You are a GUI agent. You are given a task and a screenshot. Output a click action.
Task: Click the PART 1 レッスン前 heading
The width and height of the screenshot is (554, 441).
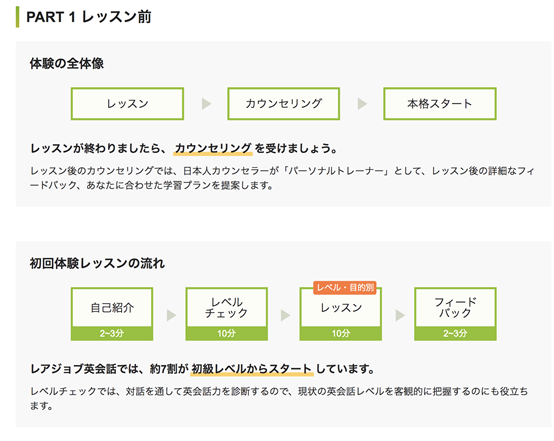tap(89, 17)
